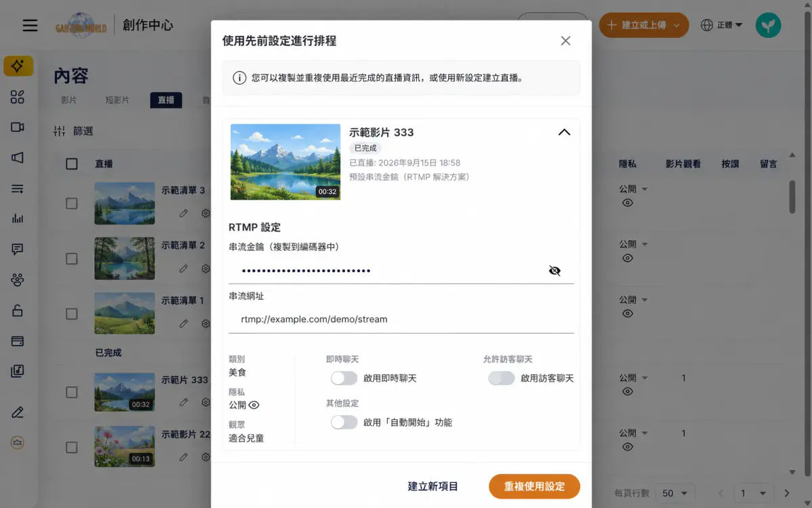Open the 示範清單 2 thumbnail

tap(125, 258)
